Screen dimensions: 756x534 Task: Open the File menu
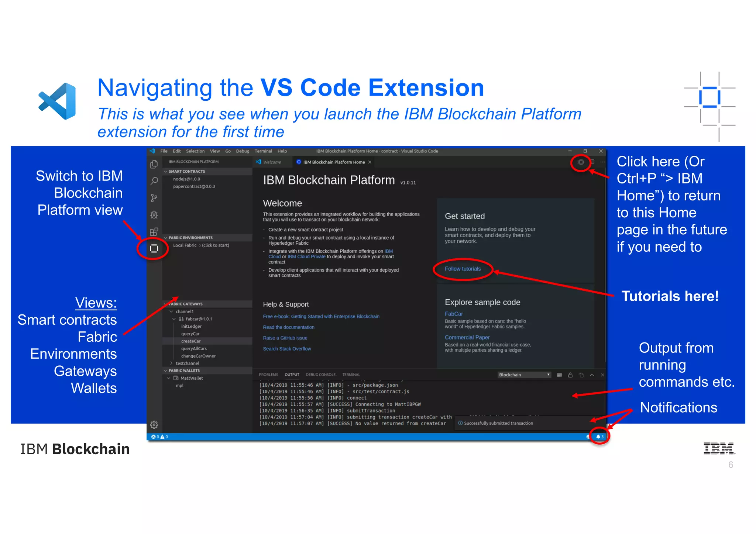pyautogui.click(x=164, y=151)
